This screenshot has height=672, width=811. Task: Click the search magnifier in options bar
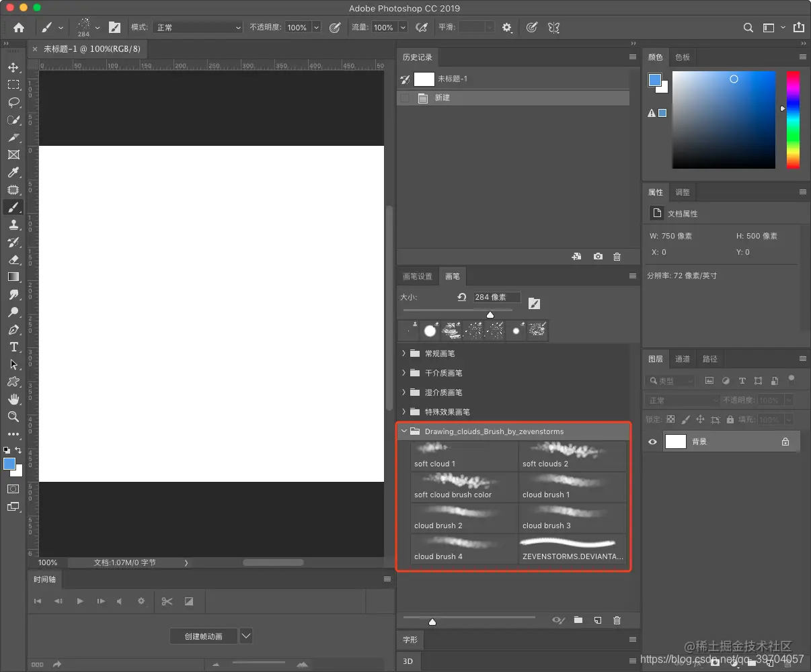(x=748, y=28)
